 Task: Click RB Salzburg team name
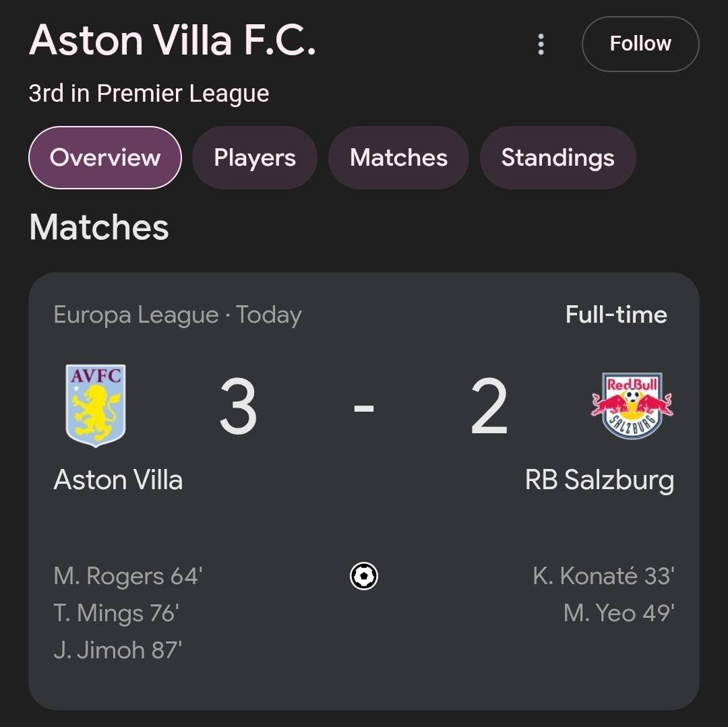click(x=599, y=480)
